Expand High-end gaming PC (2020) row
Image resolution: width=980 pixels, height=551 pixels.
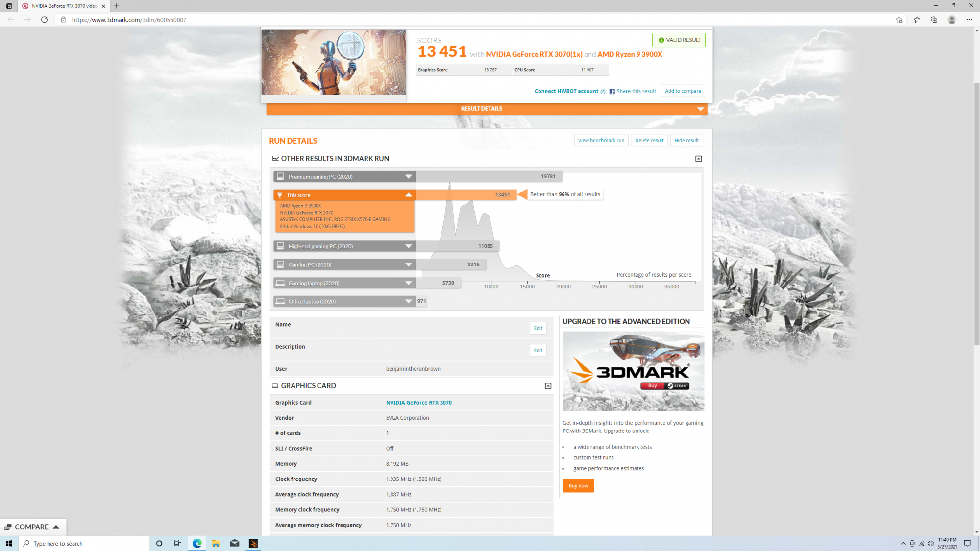pos(408,246)
